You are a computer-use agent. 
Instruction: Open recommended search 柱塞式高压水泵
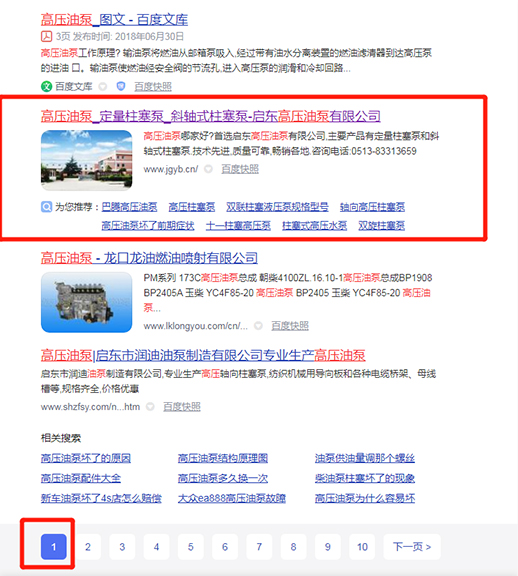click(314, 225)
